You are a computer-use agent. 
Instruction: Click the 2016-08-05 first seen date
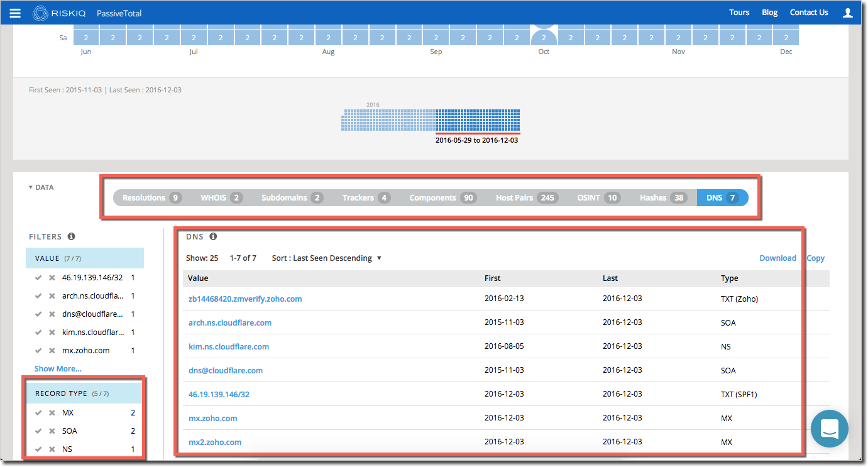tap(504, 347)
